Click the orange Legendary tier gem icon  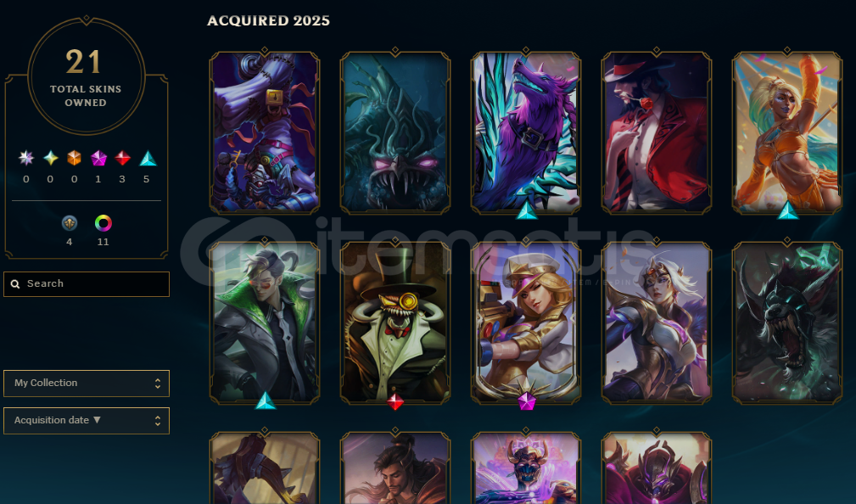(75, 159)
